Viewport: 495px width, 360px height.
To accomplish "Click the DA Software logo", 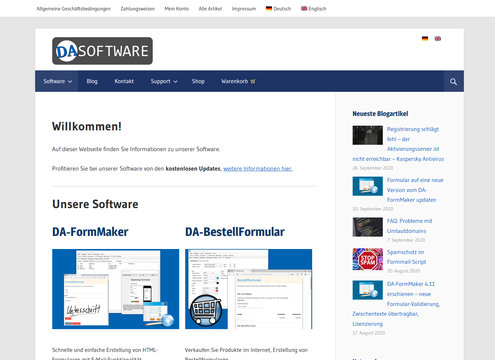I will tap(102, 51).
